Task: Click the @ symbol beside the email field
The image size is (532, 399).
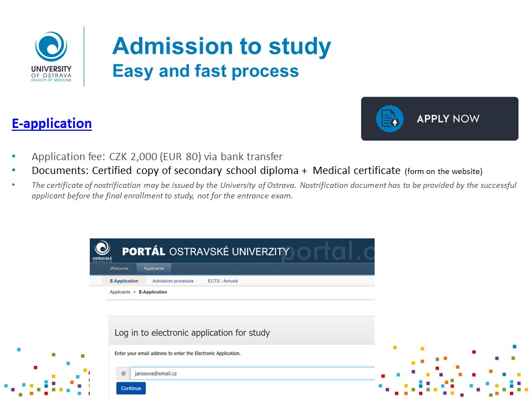Action: (x=123, y=374)
